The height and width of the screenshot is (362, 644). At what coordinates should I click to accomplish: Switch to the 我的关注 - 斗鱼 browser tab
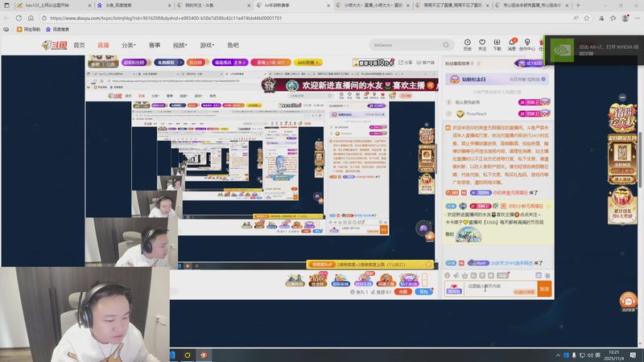213,6
